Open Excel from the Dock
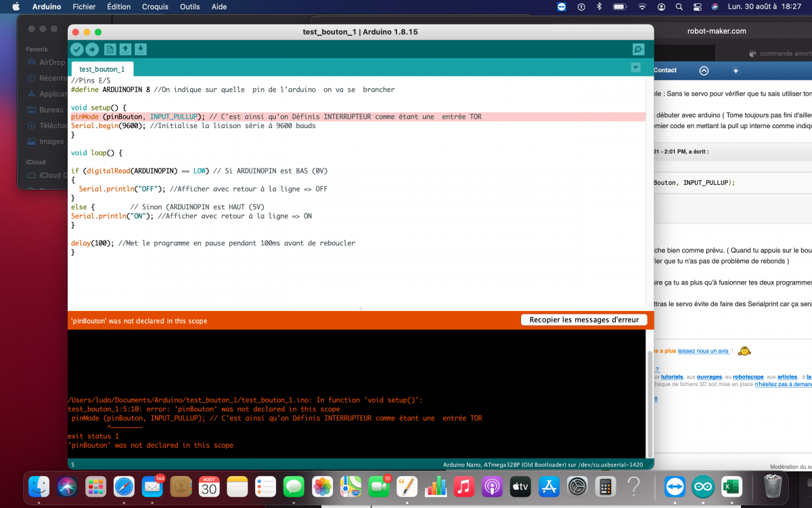This screenshot has width=812, height=508. (731, 486)
